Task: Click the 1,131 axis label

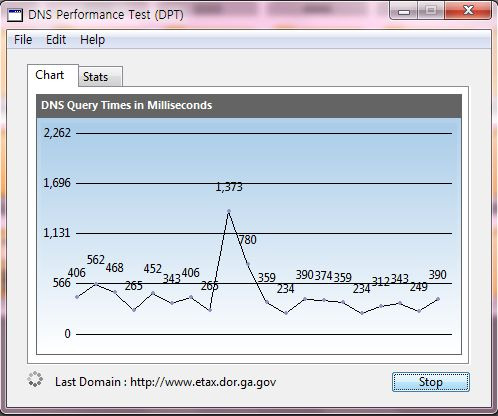Action: click(x=57, y=233)
